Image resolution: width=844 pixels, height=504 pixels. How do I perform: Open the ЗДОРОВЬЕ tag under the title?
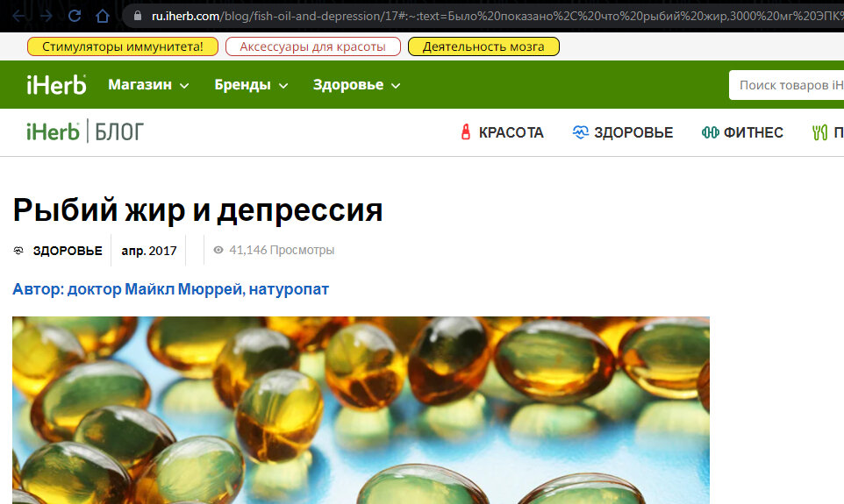[68, 251]
